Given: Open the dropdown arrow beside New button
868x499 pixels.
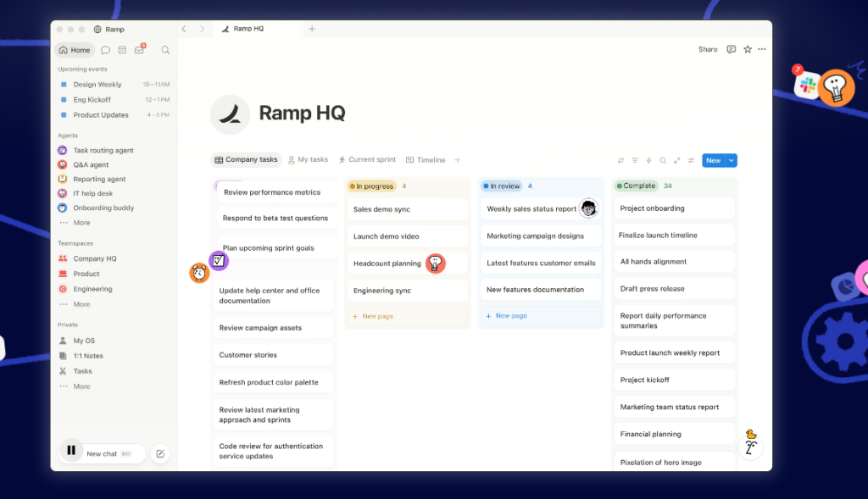Looking at the screenshot, I should pyautogui.click(x=732, y=160).
